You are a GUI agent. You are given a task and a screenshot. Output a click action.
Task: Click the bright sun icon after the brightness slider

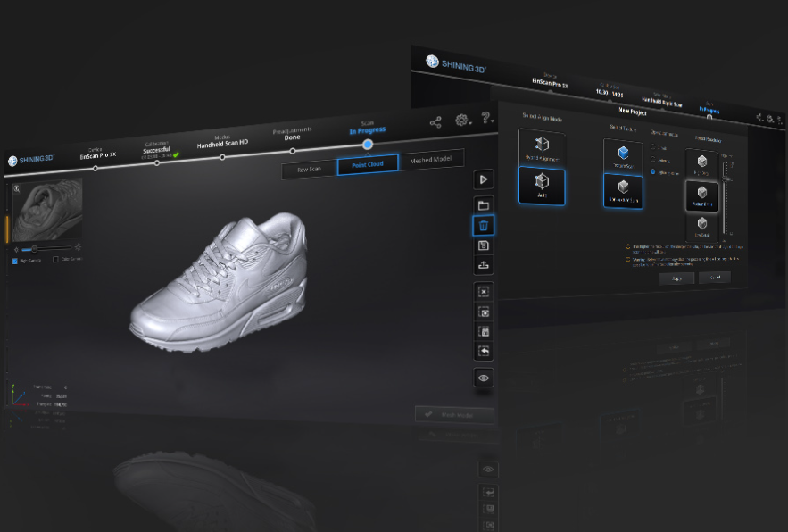78,247
